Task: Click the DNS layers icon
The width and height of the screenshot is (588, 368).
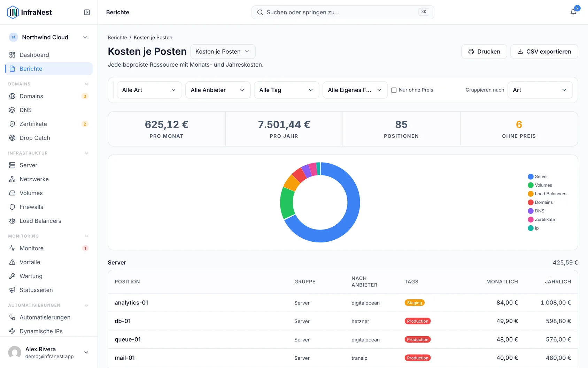Action: tap(12, 110)
